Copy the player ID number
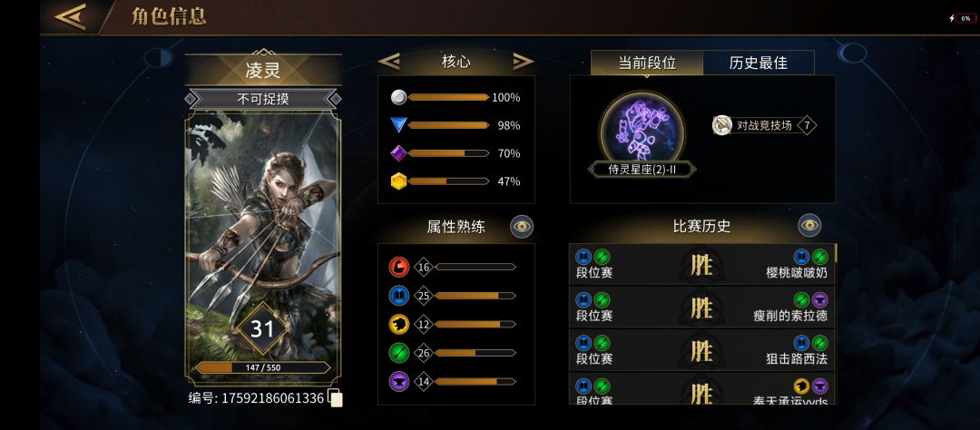This screenshot has width=980, height=430. 336,398
